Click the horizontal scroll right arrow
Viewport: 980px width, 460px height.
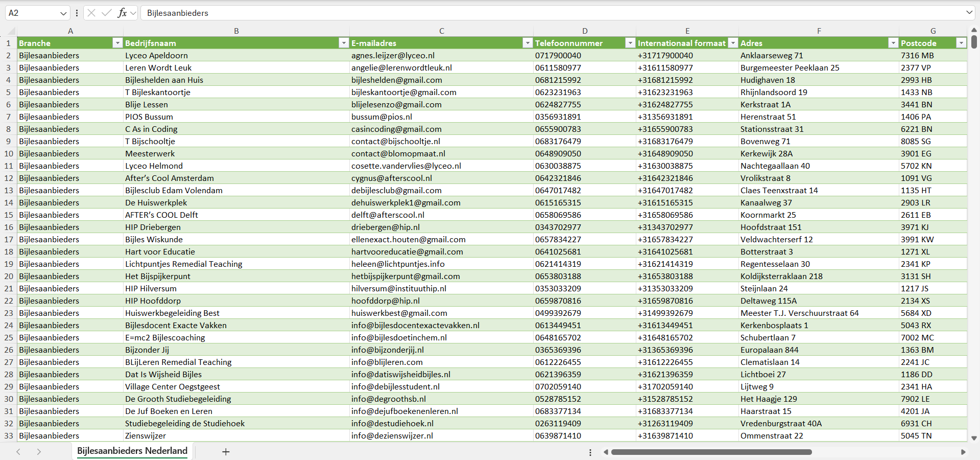[x=963, y=452]
